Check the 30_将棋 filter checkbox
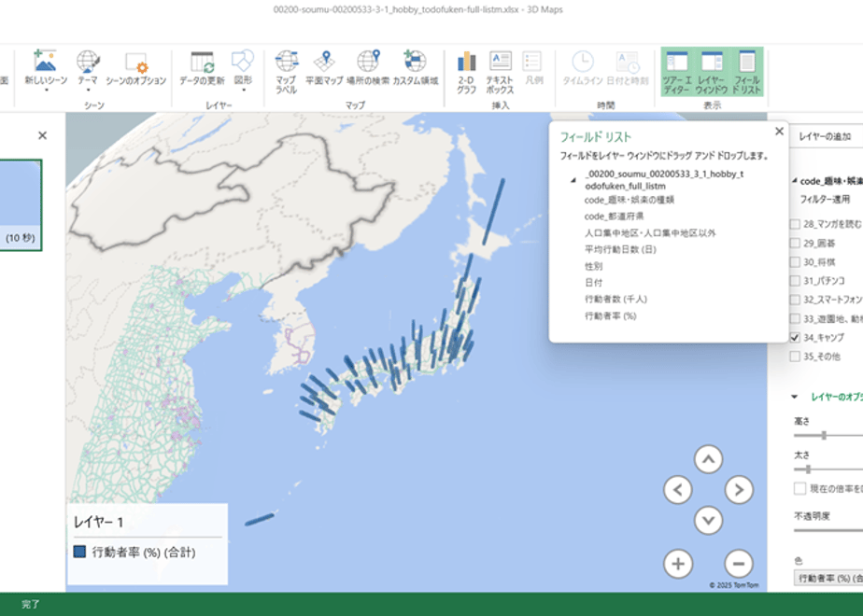Screen dimensions: 863x616 pos(795,261)
